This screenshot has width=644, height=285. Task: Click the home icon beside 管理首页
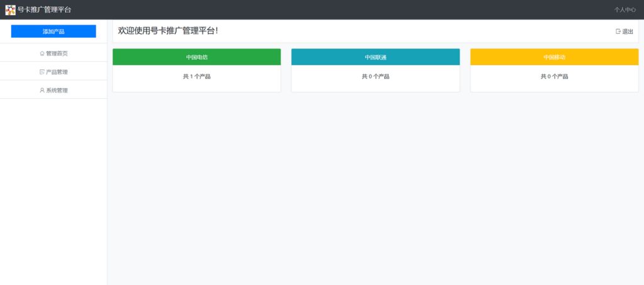click(x=42, y=53)
